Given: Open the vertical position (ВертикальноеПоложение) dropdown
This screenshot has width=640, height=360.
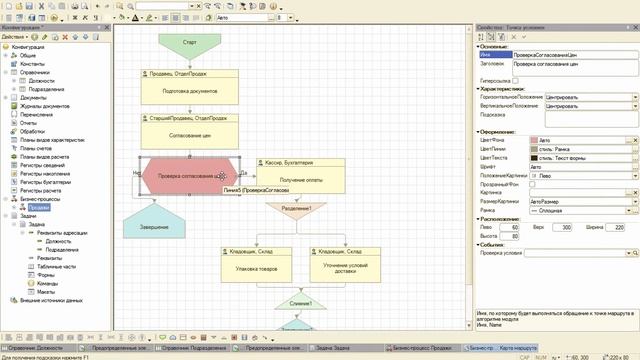Looking at the screenshot, I should [x=635, y=106].
